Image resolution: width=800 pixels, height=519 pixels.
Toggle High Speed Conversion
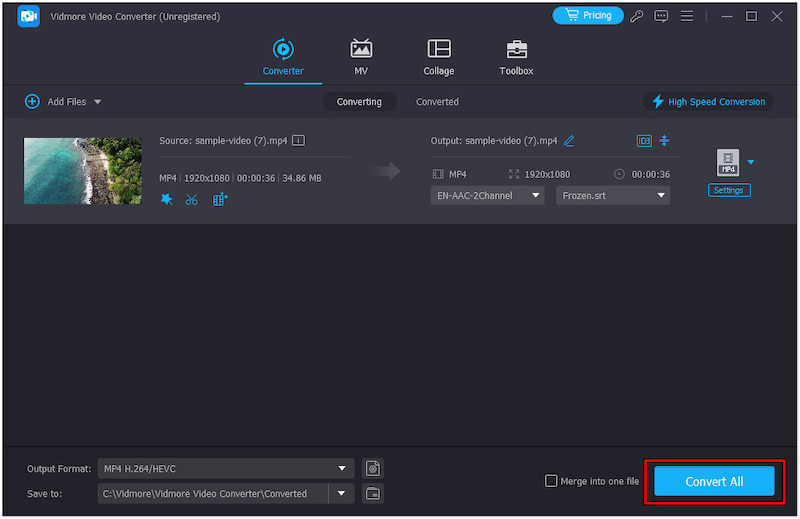click(708, 102)
